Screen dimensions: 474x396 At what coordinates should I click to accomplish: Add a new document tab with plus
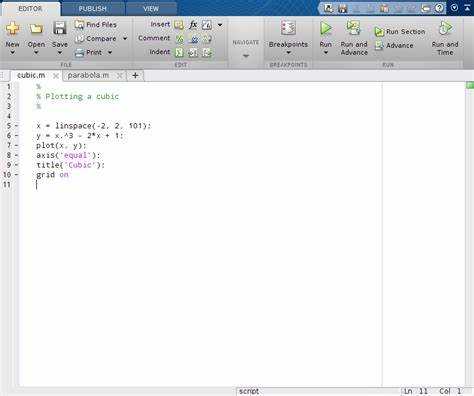pos(135,76)
